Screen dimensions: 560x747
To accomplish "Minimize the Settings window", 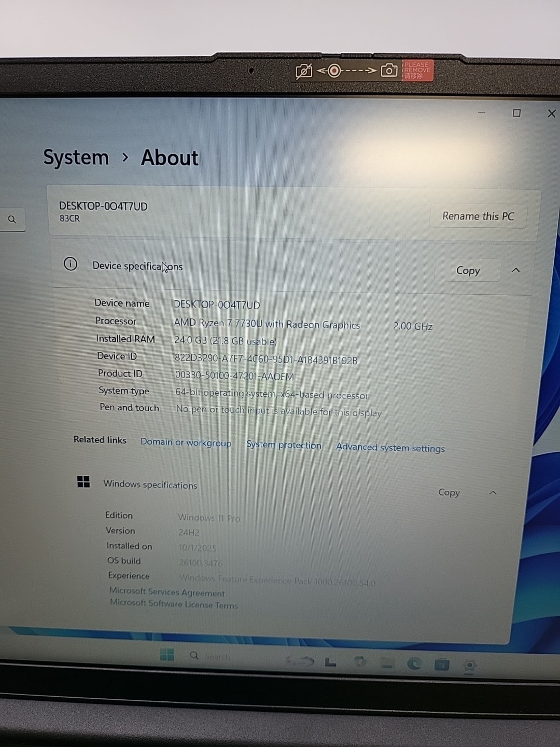I will point(482,113).
